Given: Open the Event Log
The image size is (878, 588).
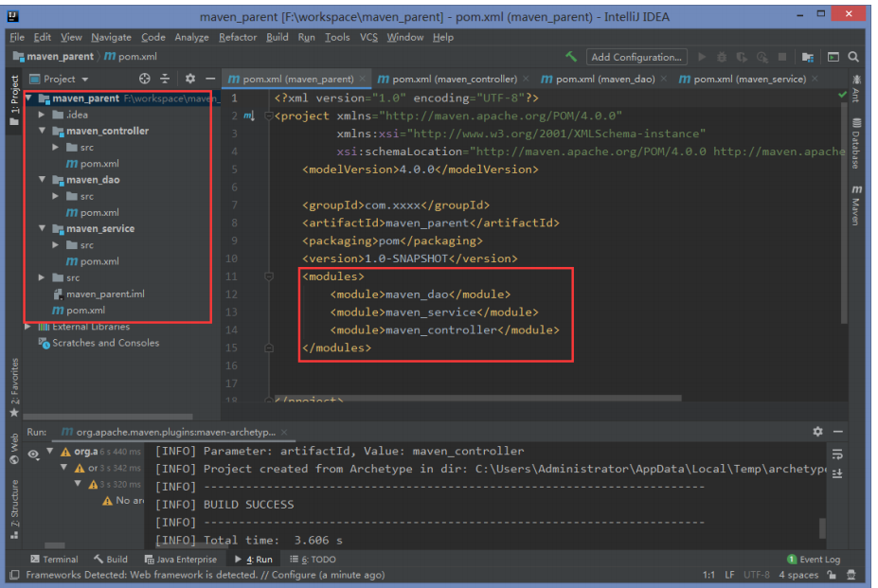Looking at the screenshot, I should point(813,559).
